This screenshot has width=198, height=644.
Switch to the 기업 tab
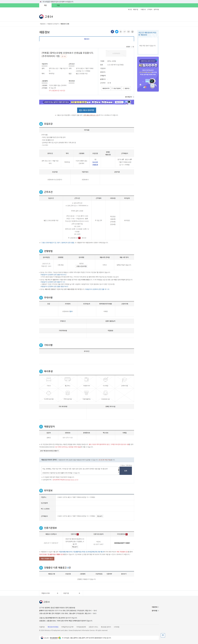click(x=58, y=5)
